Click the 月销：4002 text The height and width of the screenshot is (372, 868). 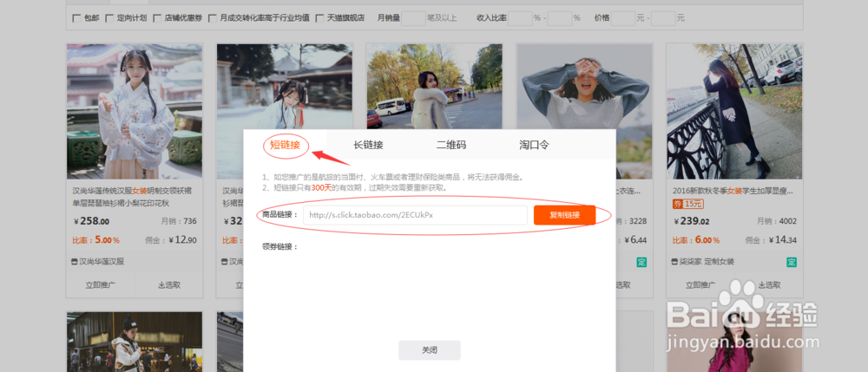tap(777, 222)
